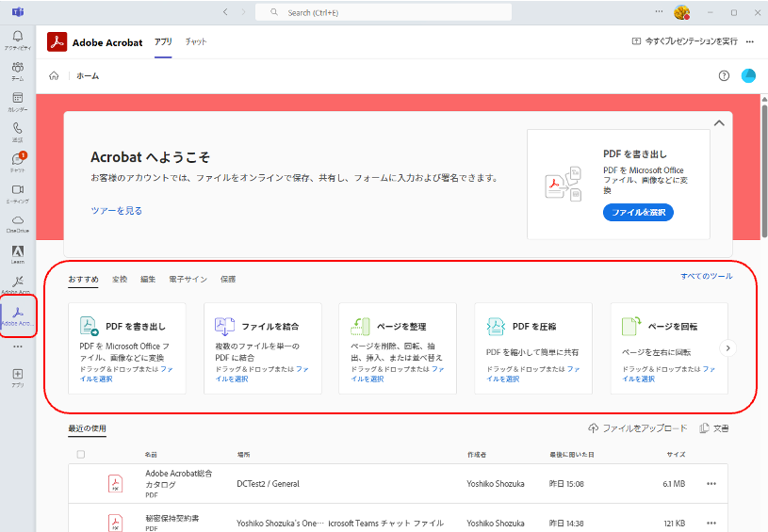Open Chat icon with notification badge
Viewport: 768px width, 532px height.
click(x=18, y=162)
